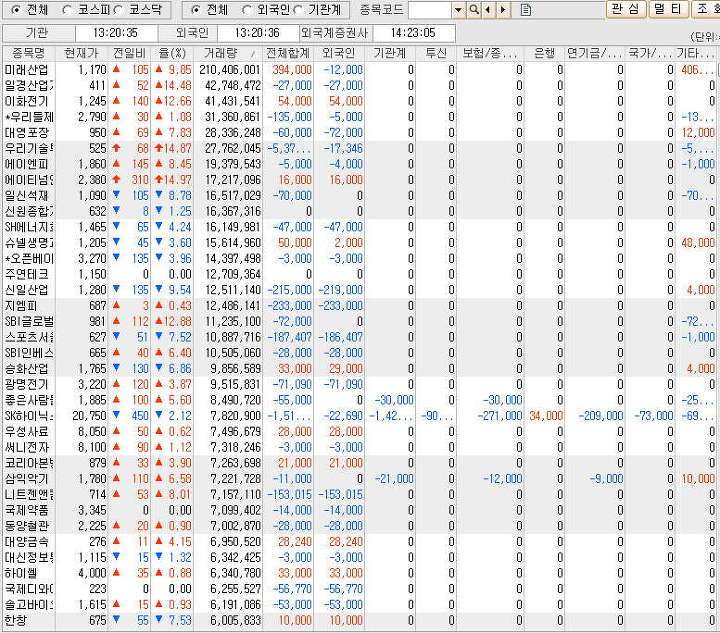Select the 국제약품 stock name
This screenshot has height=633, width=720.
(x=27, y=510)
